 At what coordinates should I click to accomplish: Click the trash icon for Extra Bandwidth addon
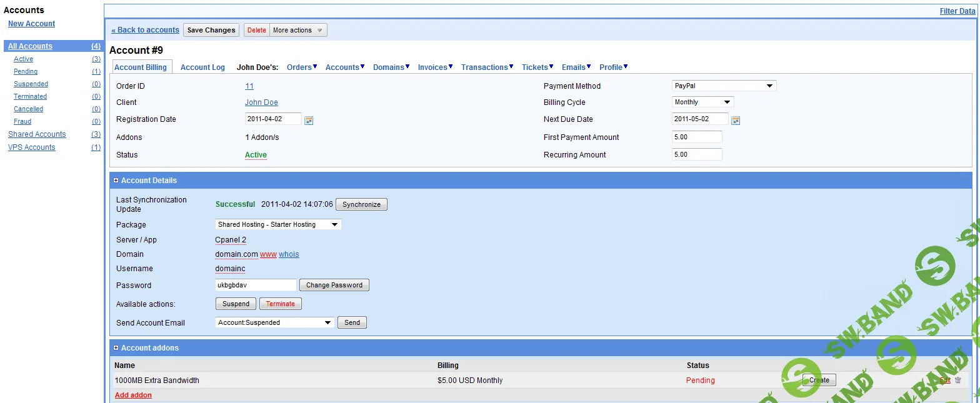coord(958,380)
